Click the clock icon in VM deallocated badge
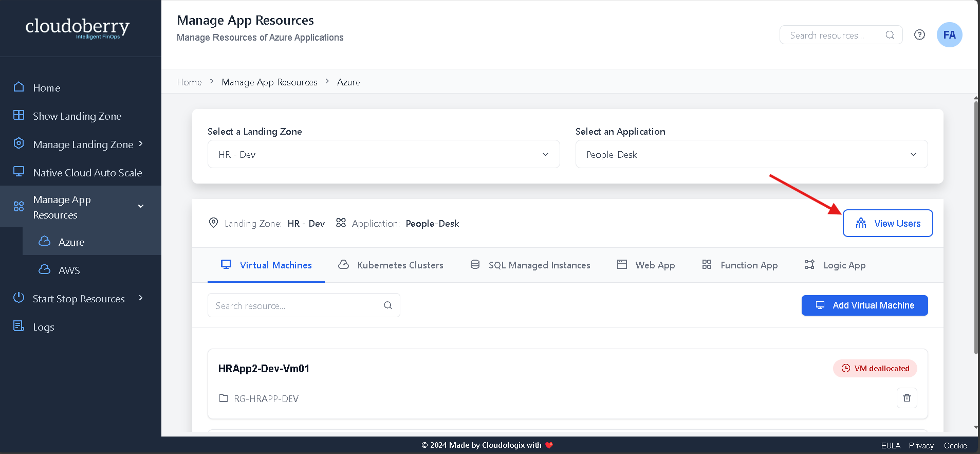This screenshot has width=980, height=454. (846, 368)
